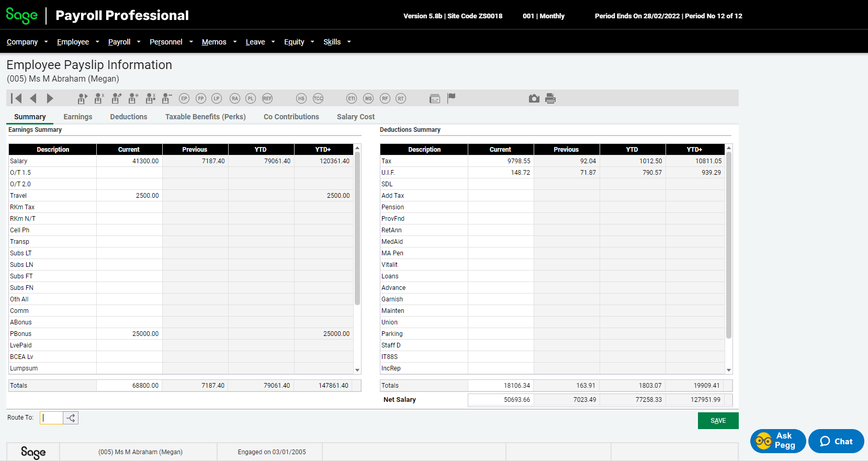
Task: Open the Salary Cost tab
Action: point(356,117)
